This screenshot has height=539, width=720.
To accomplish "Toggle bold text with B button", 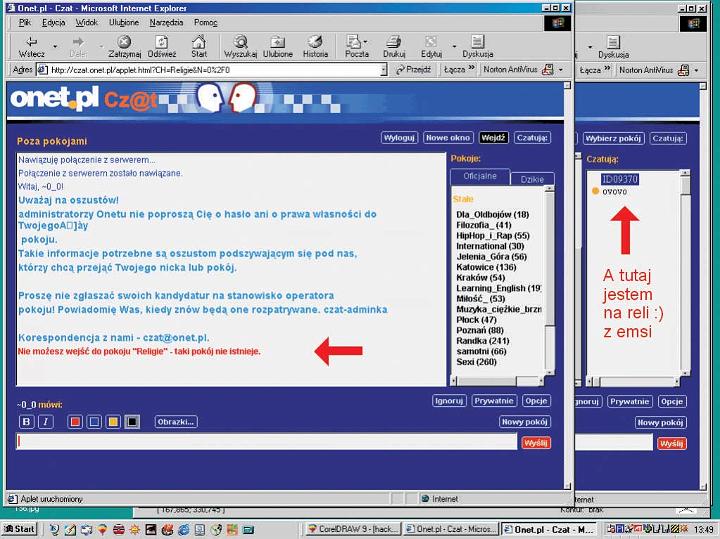I will click(x=26, y=421).
